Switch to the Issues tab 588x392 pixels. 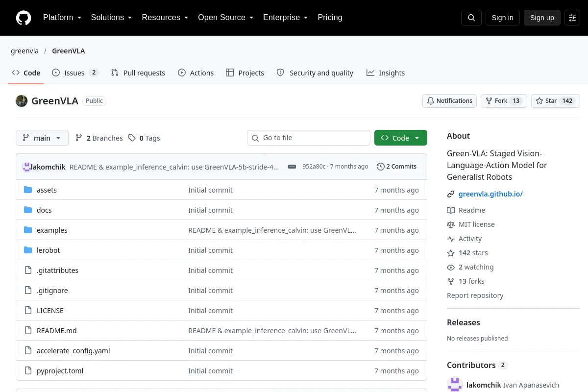click(75, 73)
